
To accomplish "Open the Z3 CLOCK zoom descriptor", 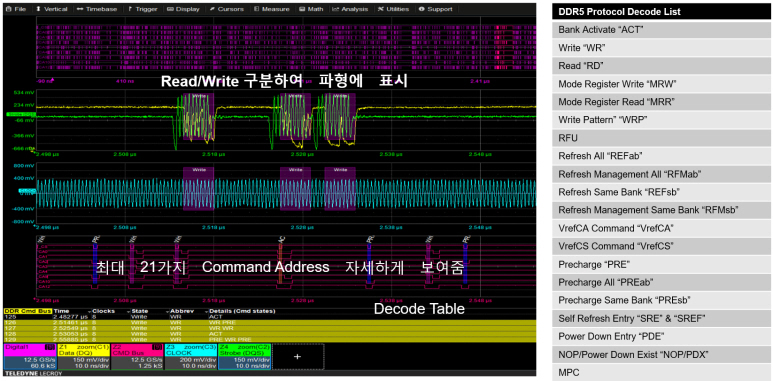I will [x=191, y=356].
